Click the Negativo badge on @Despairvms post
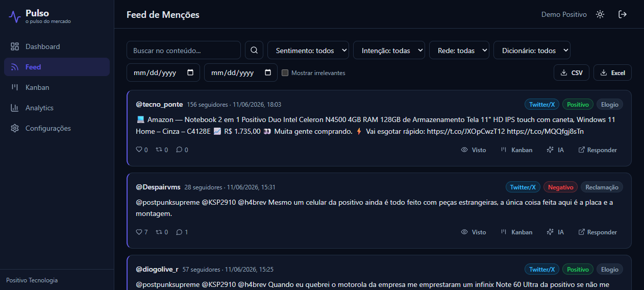Screen dimensions: 644x290 coord(560,187)
